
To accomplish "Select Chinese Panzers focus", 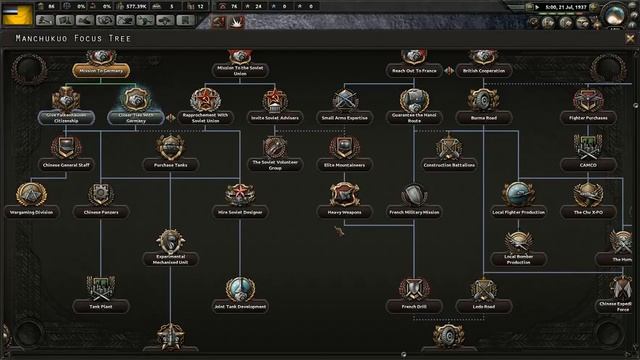I will 101,212.
